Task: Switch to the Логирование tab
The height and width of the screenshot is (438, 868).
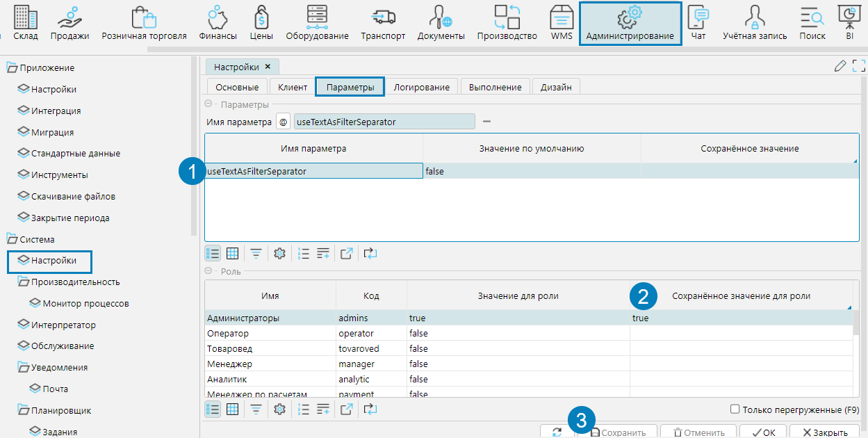Action: coord(421,87)
